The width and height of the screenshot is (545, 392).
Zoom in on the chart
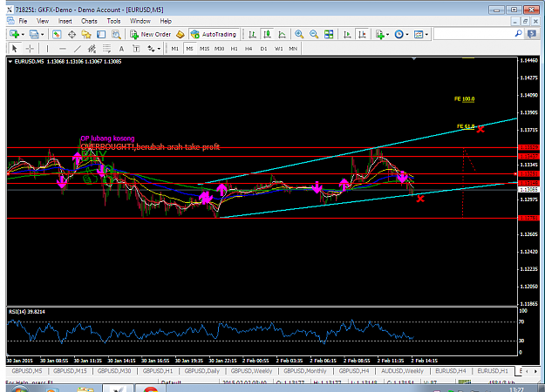[299, 34]
